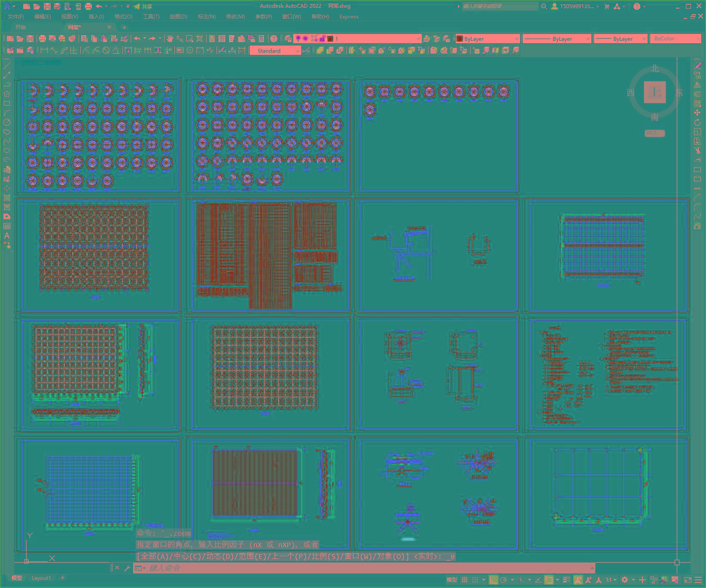Open the layer selection dropdown
The width and height of the screenshot is (706, 588).
pyautogui.click(x=357, y=39)
